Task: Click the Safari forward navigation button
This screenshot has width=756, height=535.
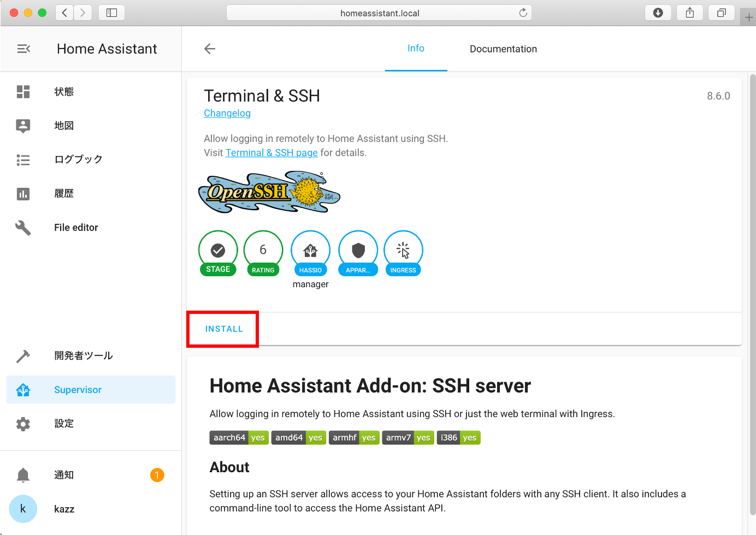Action: tap(82, 13)
